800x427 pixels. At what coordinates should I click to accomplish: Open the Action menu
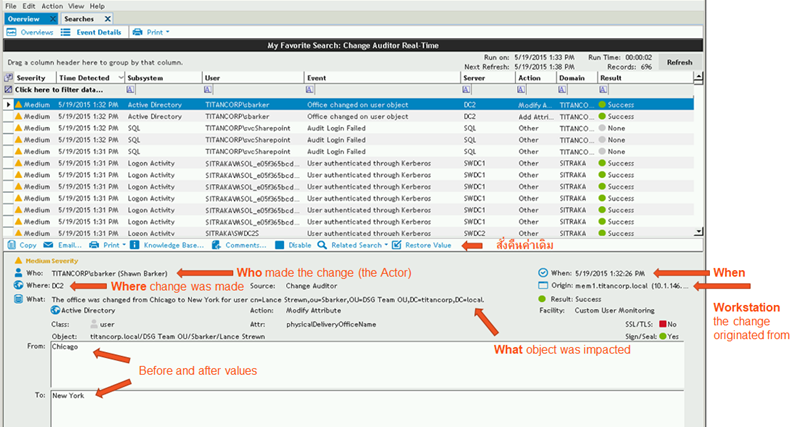(x=52, y=6)
